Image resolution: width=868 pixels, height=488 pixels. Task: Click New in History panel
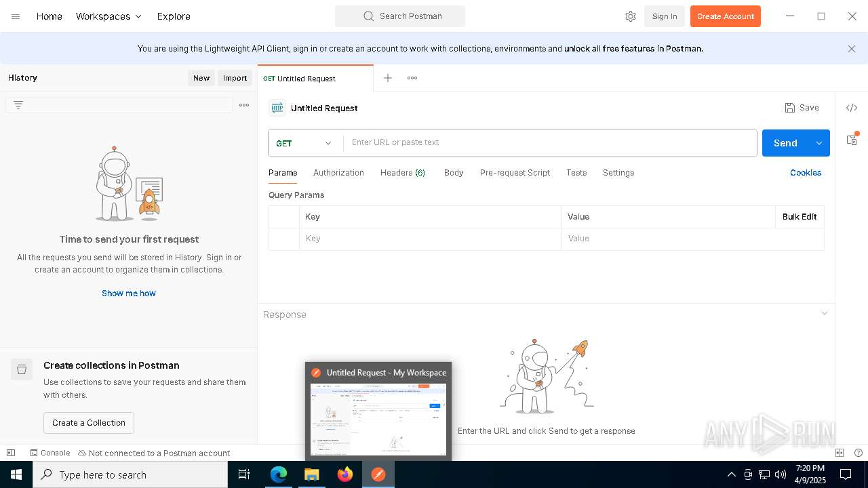[x=201, y=78]
